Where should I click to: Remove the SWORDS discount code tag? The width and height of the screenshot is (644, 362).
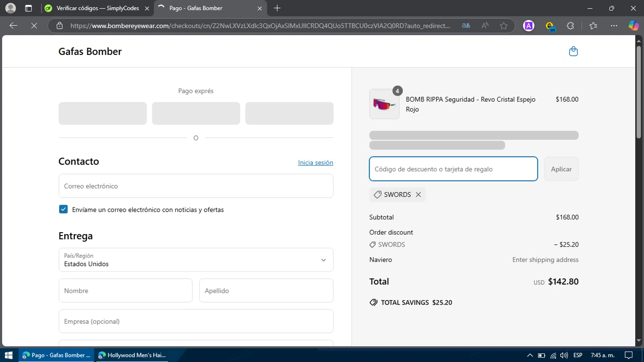tap(418, 195)
